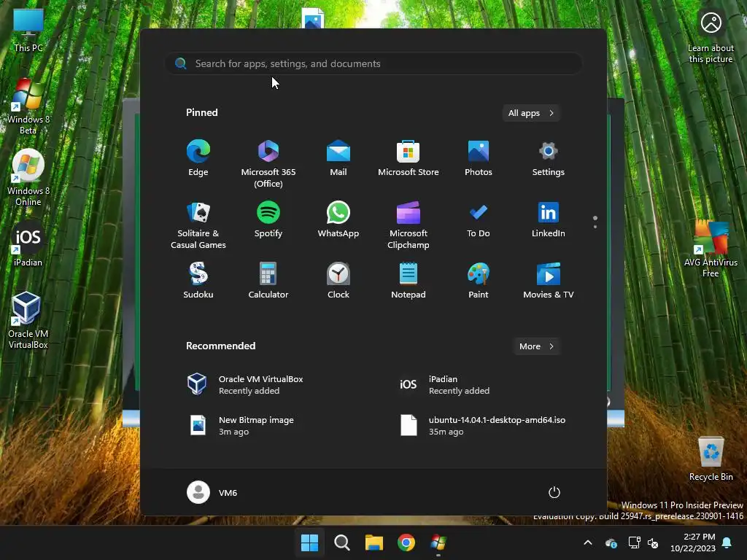Open Calculator
This screenshot has width=747, height=560.
(x=268, y=281)
